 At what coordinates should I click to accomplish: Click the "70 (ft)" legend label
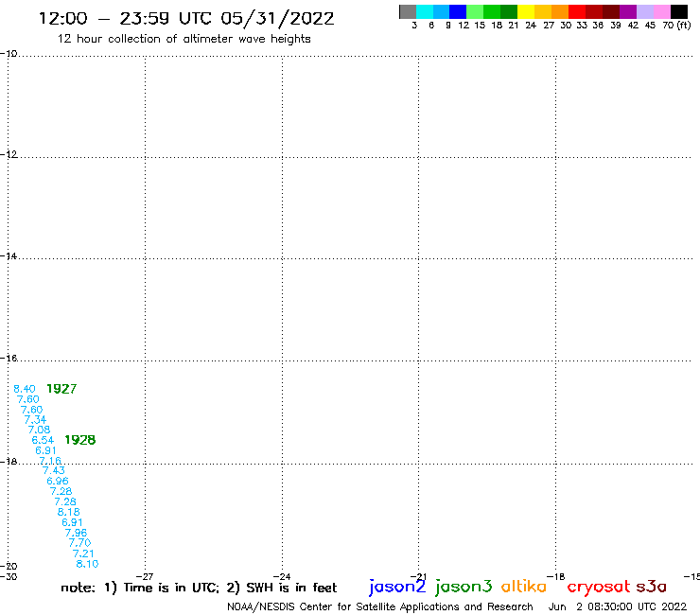click(x=676, y=26)
